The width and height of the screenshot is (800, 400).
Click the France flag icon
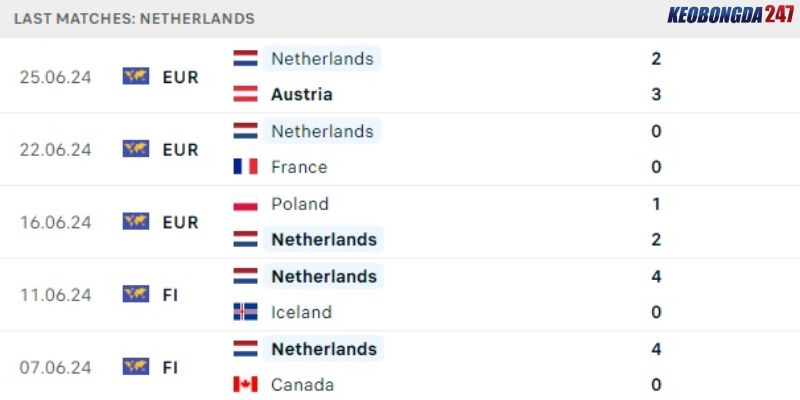point(245,167)
